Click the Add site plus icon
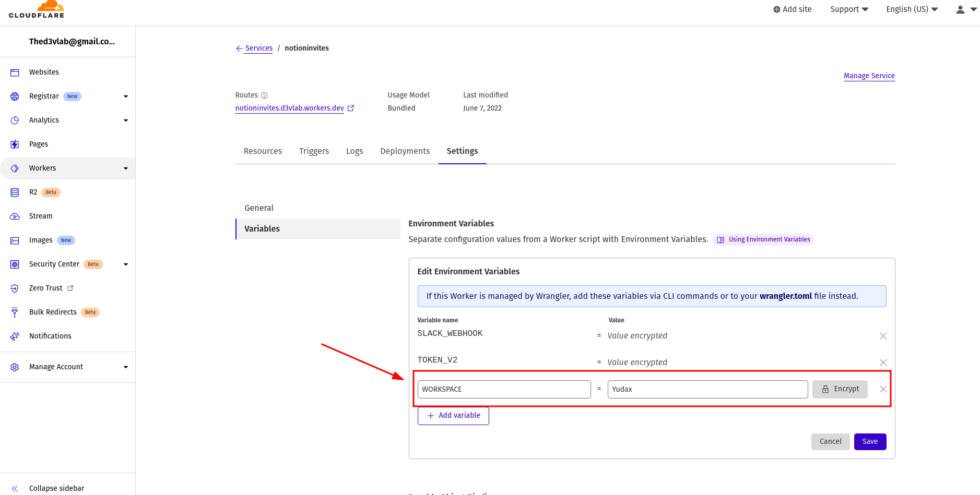Screen dimensions: 980x495 click(777, 9)
